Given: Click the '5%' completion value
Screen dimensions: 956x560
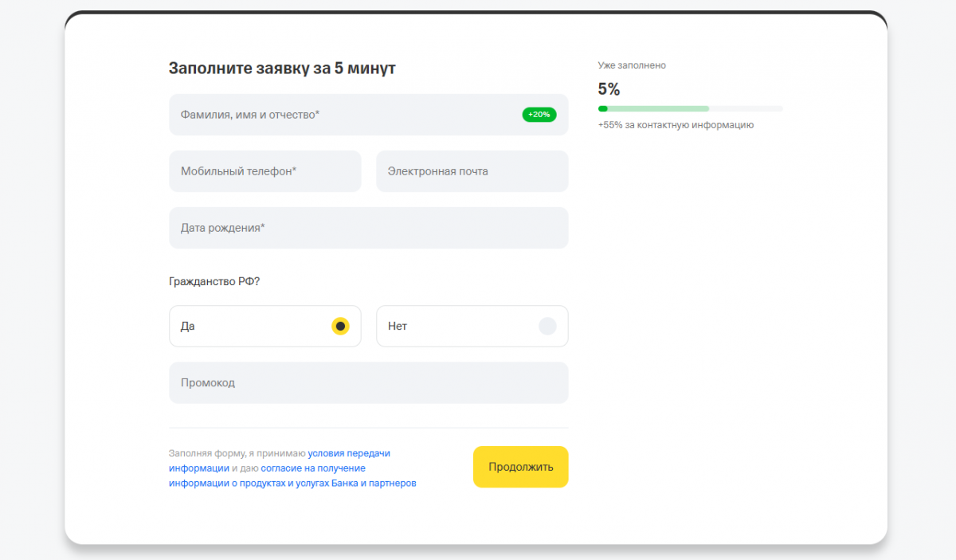Looking at the screenshot, I should tap(609, 89).
